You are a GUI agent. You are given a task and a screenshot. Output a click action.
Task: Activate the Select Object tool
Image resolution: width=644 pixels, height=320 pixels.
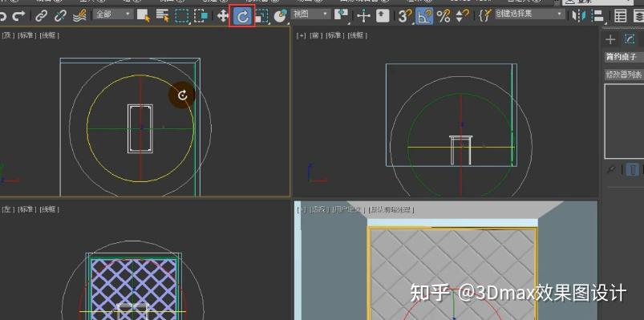click(x=144, y=16)
